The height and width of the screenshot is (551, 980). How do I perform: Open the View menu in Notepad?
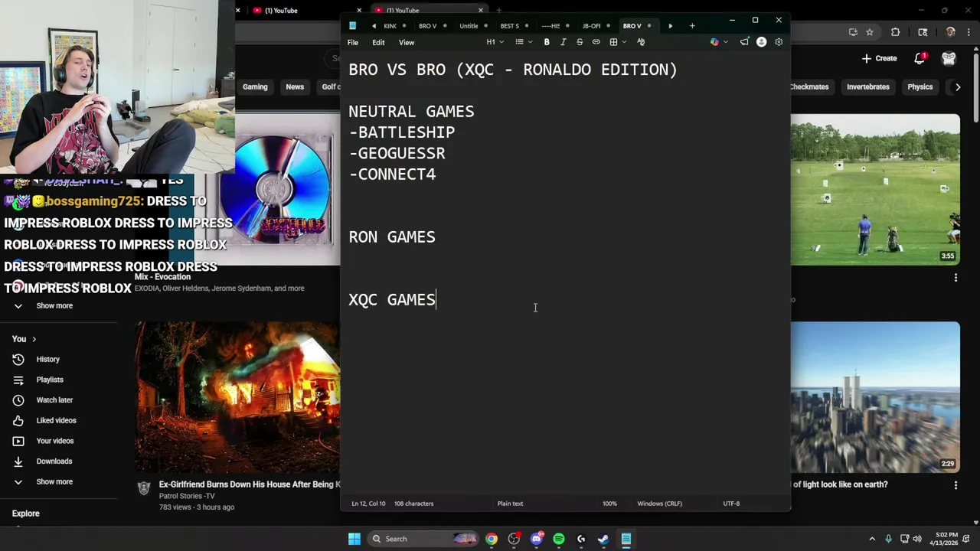(407, 42)
